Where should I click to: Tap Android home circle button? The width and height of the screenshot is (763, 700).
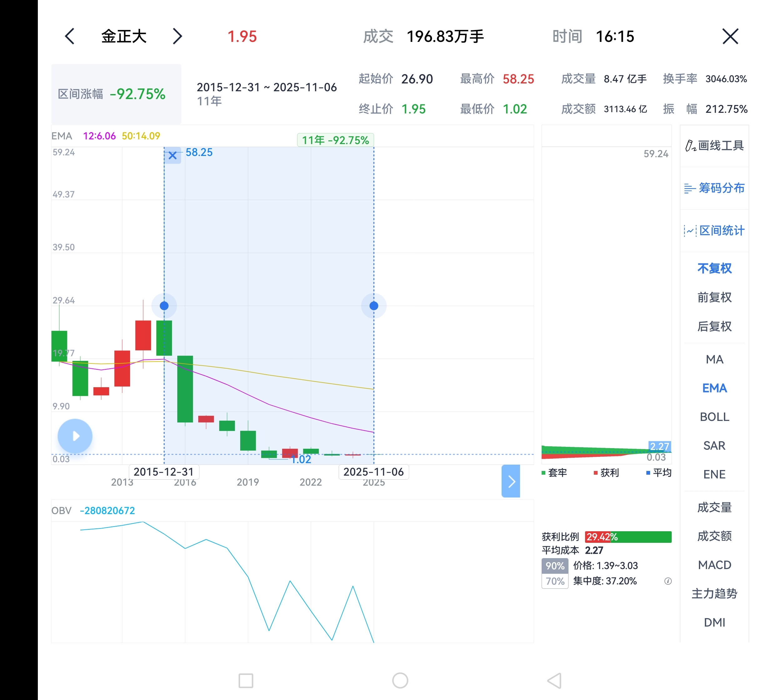coord(400,681)
